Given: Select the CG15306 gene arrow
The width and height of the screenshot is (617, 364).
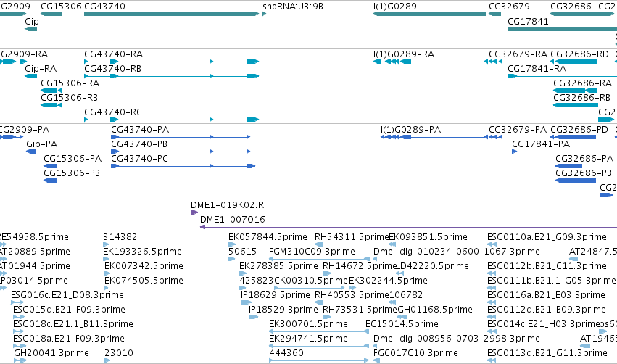Looking at the screenshot, I should pyautogui.click(x=51, y=14).
